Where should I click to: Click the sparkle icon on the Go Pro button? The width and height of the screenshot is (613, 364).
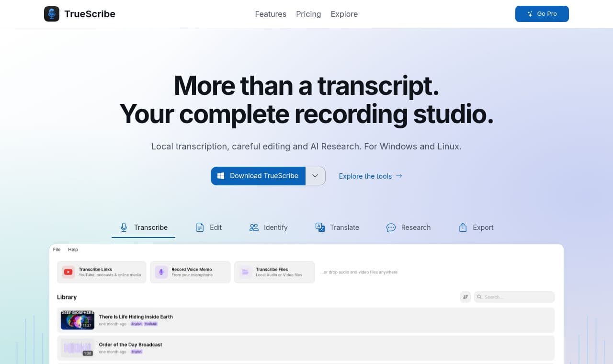[530, 14]
